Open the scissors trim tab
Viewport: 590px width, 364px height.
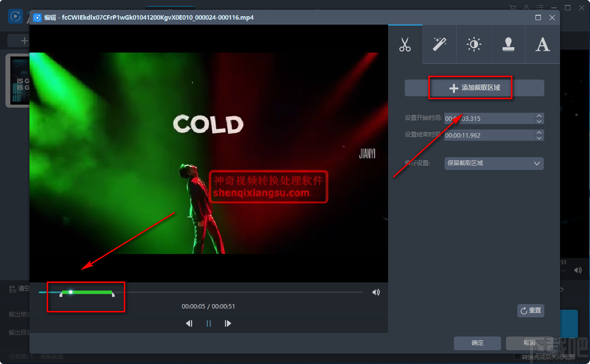pyautogui.click(x=405, y=45)
